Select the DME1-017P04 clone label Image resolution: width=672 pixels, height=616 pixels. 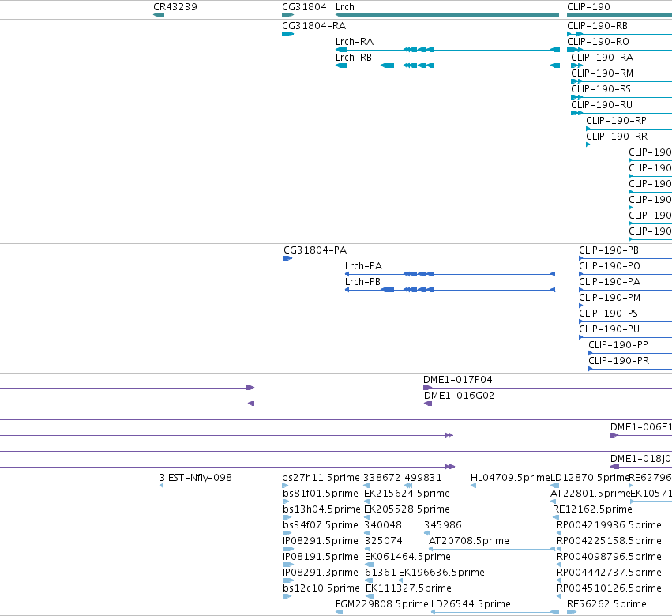click(x=458, y=380)
